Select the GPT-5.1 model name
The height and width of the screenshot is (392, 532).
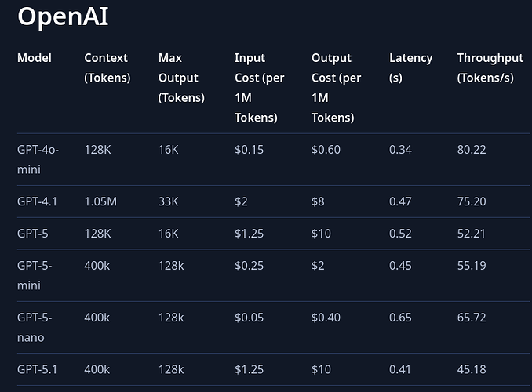[36, 369]
